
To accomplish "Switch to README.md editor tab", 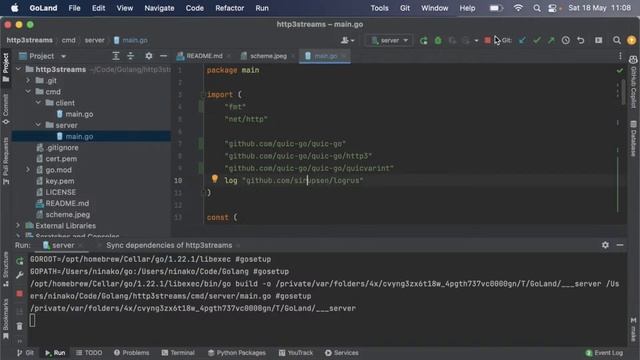I will pyautogui.click(x=204, y=56).
